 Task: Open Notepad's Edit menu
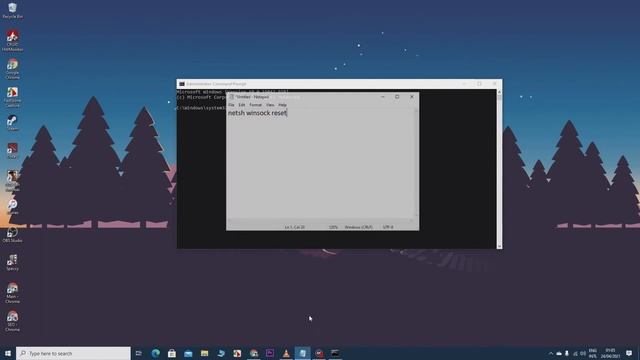pyautogui.click(x=242, y=105)
